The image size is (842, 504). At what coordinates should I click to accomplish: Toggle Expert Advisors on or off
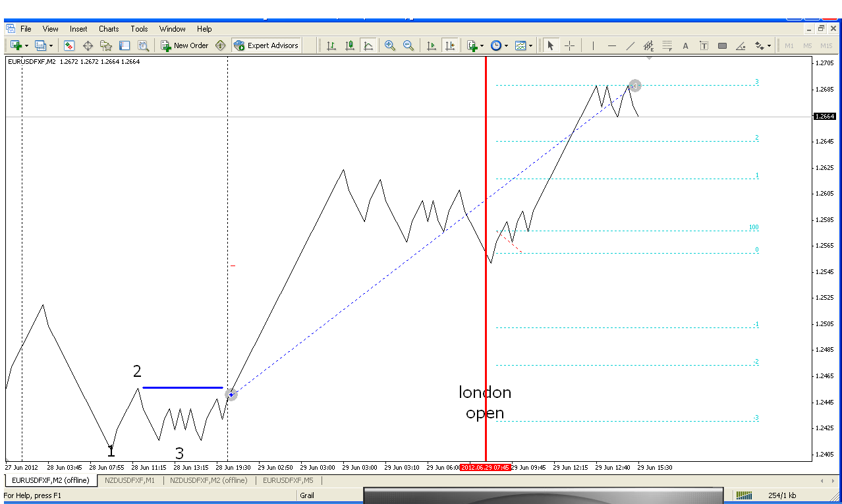click(x=266, y=45)
